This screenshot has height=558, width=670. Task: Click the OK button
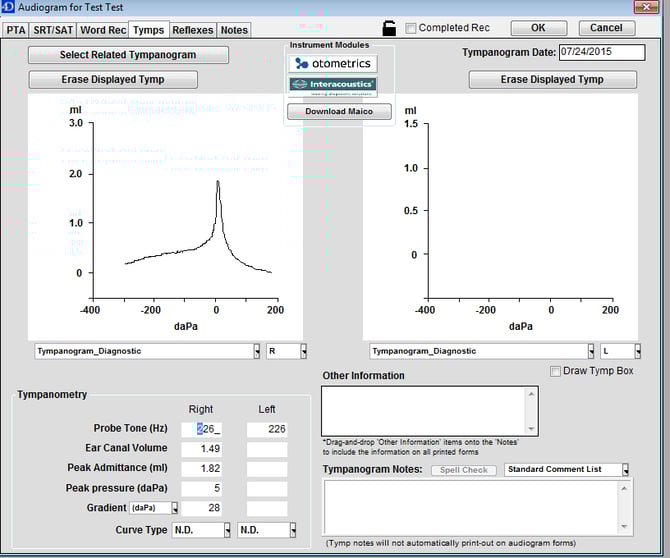pyautogui.click(x=538, y=28)
